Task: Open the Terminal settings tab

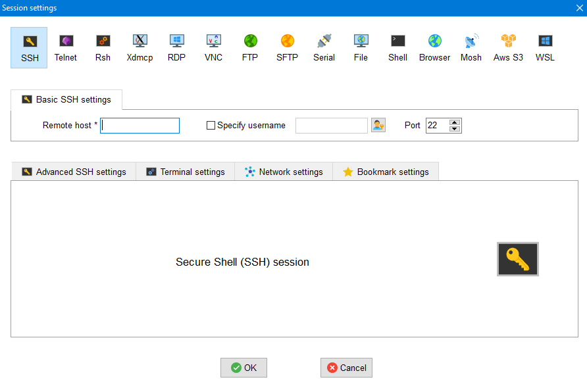Action: [x=186, y=172]
